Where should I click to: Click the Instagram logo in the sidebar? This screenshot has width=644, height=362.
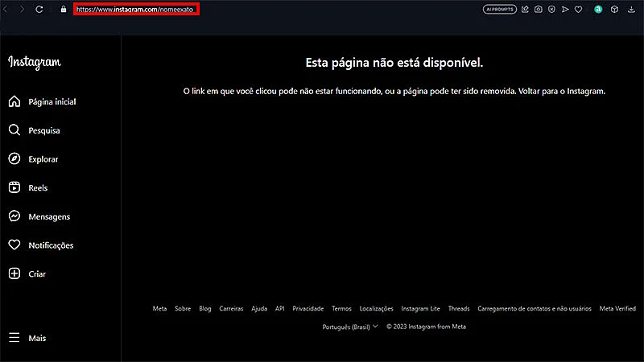[35, 63]
